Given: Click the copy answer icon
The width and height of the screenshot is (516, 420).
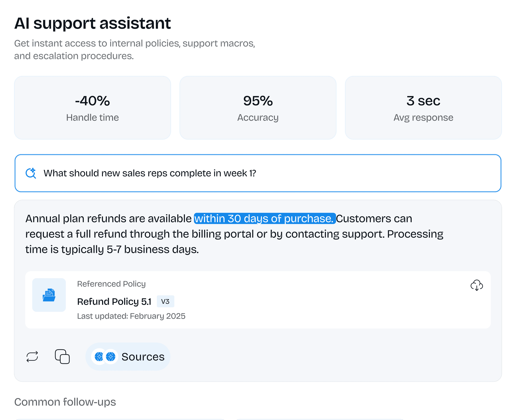Looking at the screenshot, I should coord(62,357).
